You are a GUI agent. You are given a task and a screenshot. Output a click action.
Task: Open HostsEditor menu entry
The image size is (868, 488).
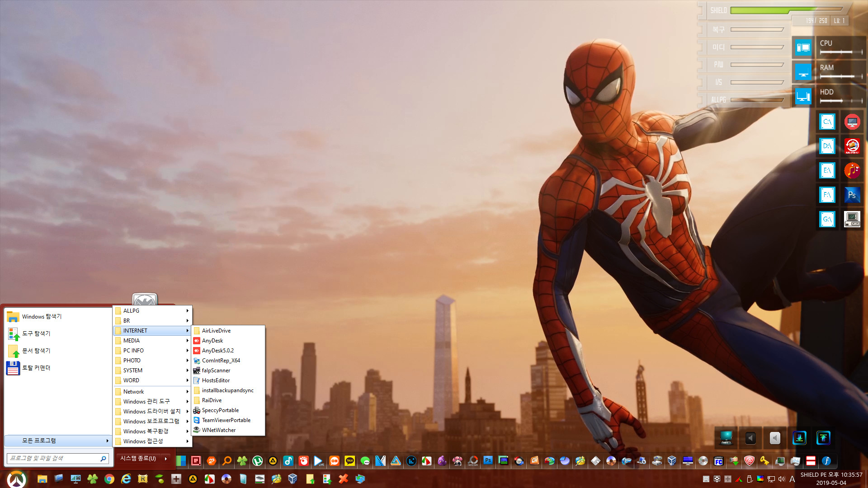(x=228, y=380)
